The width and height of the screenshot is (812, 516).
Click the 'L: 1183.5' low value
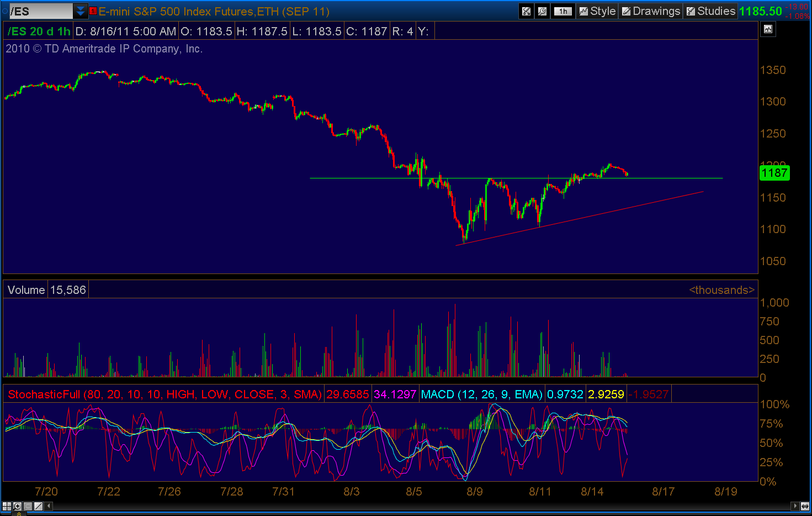pyautogui.click(x=317, y=31)
